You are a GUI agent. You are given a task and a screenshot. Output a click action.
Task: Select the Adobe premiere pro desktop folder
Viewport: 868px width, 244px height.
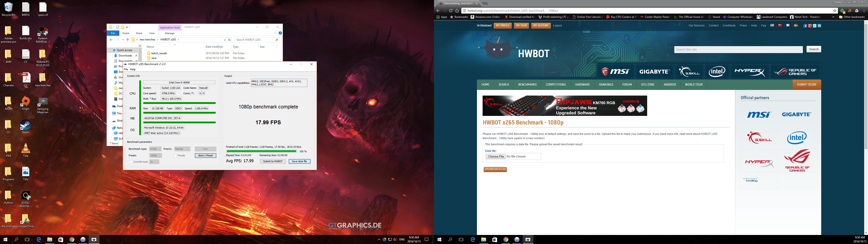click(x=8, y=35)
